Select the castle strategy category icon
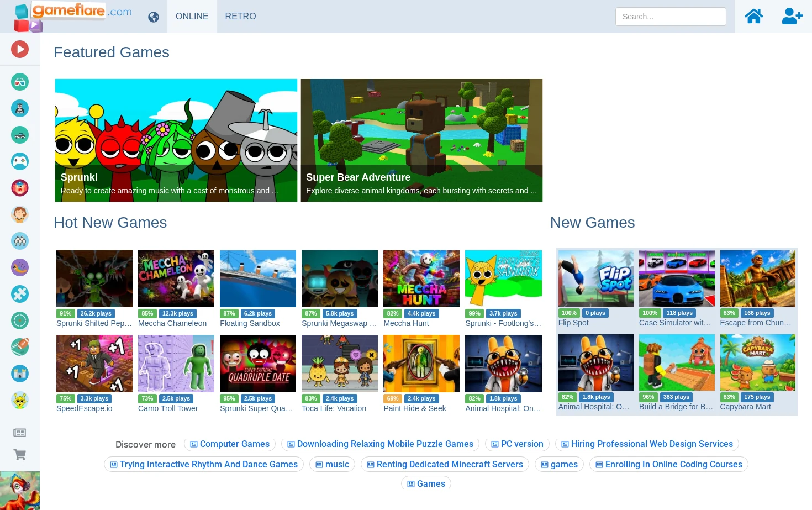 point(20,374)
